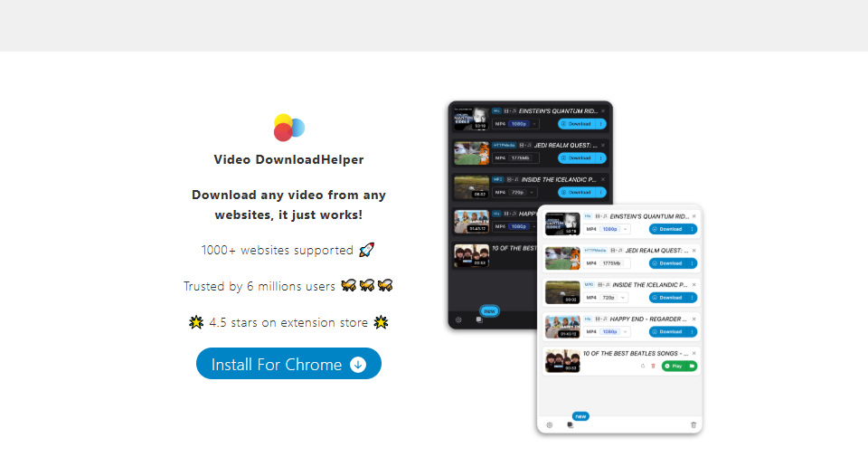Dismiss Inside the Icelandic row in dark panel
The width and height of the screenshot is (868, 467).
[x=603, y=179]
